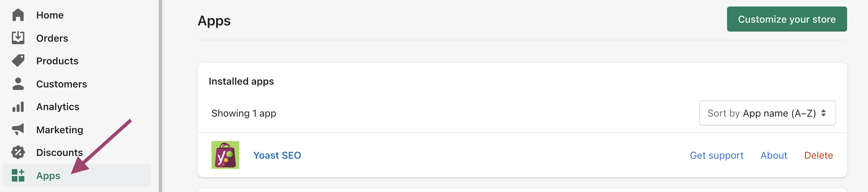
Task: Select the Customers person icon
Action: (18, 84)
